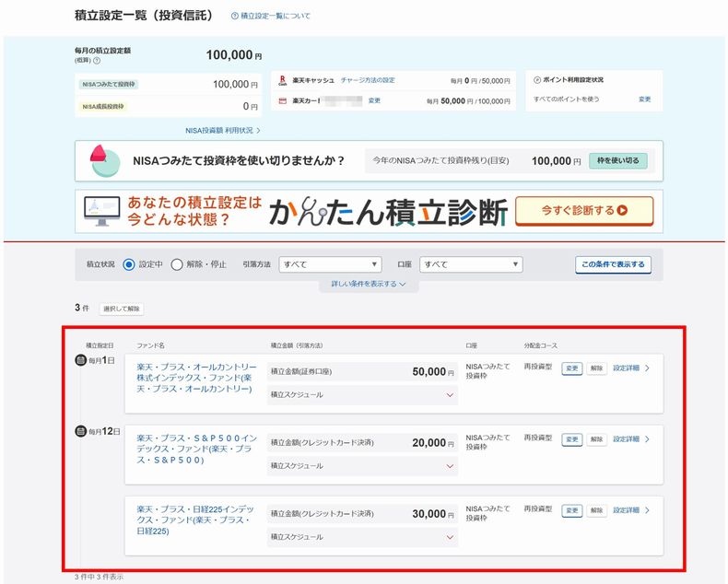Click the 枠を使い切る button

pos(618,160)
